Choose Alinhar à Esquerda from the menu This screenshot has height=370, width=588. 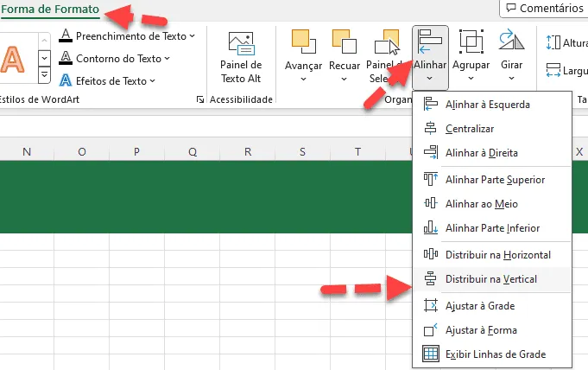492,105
